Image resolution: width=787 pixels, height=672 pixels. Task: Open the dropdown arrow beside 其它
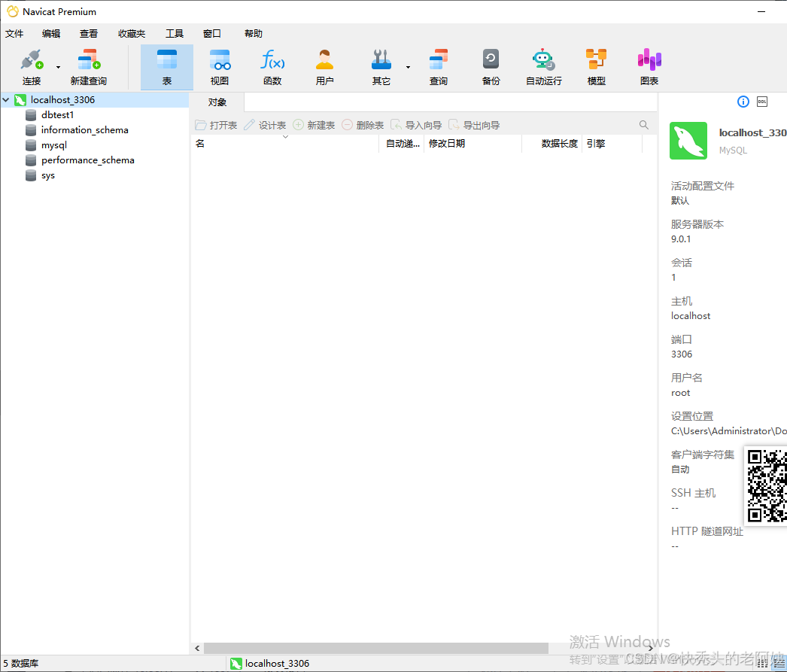pyautogui.click(x=408, y=66)
